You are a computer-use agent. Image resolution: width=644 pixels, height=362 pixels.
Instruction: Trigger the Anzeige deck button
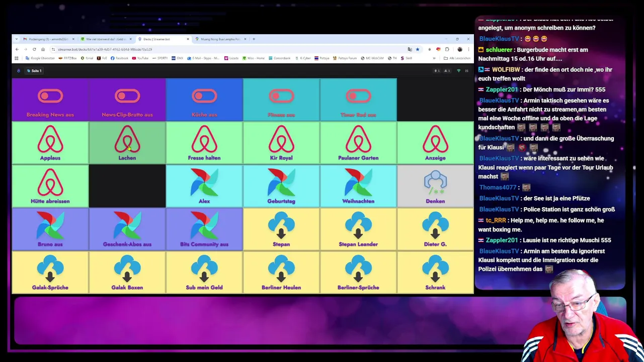click(435, 143)
